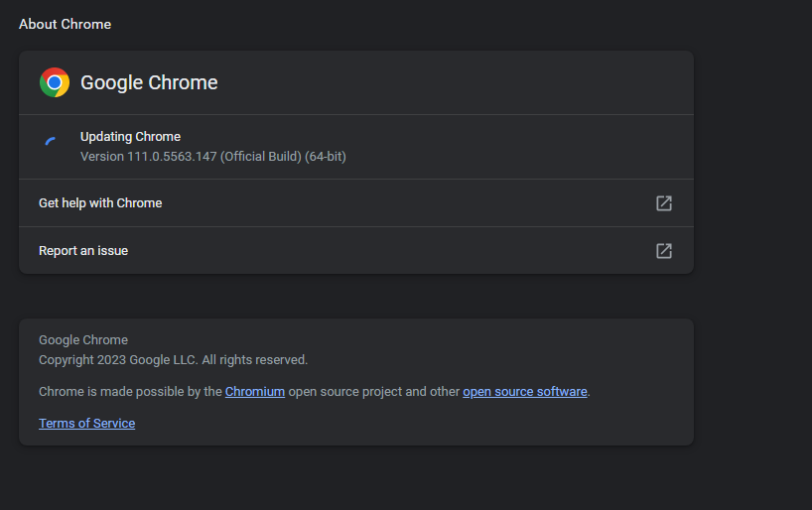812x510 pixels.
Task: Open the Chromium project link
Action: 255,392
